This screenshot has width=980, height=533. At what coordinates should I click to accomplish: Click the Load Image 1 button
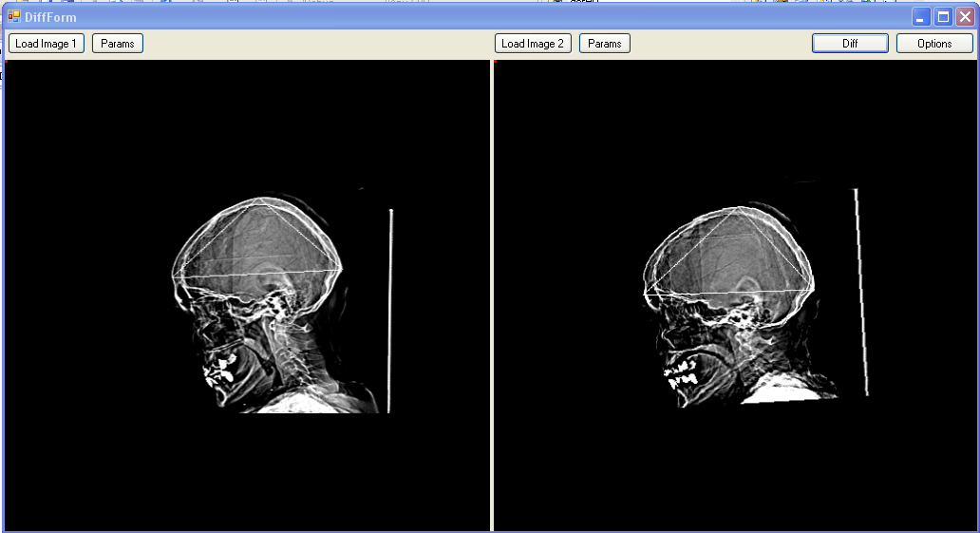[x=47, y=43]
